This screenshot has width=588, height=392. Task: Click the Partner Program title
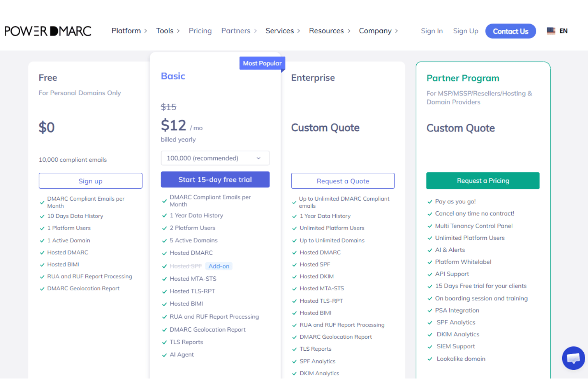(x=463, y=78)
